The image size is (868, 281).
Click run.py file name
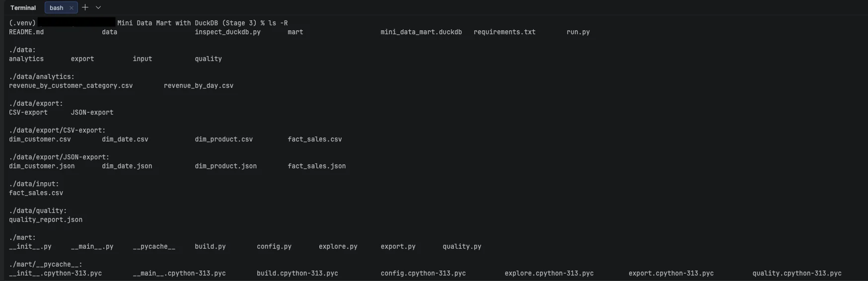point(578,32)
